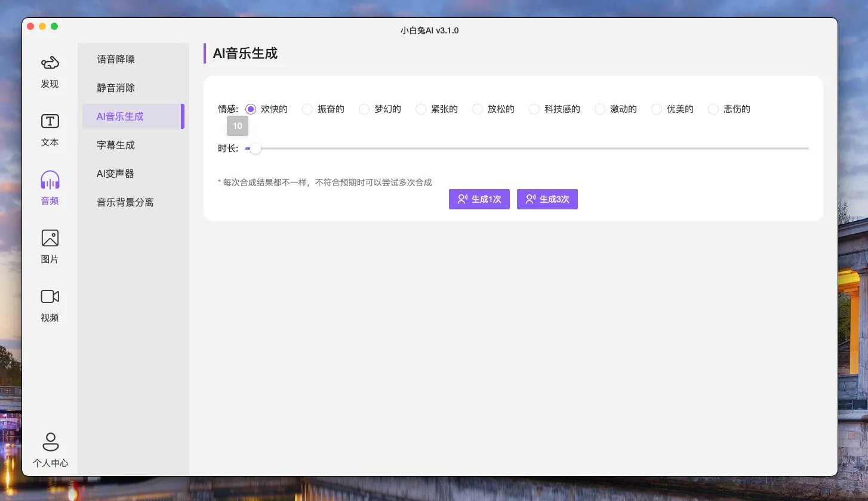
Task: Open the 视频 video camera section
Action: click(x=50, y=305)
